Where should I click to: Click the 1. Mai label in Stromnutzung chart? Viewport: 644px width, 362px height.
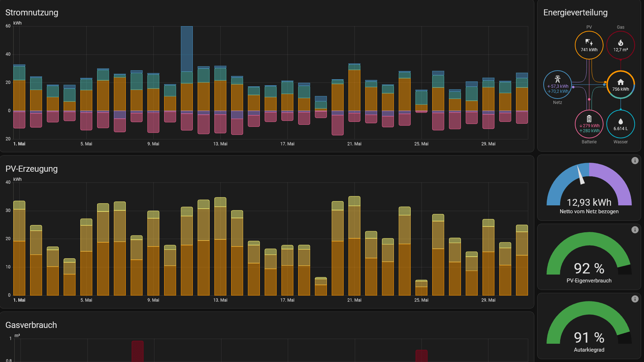click(x=19, y=144)
